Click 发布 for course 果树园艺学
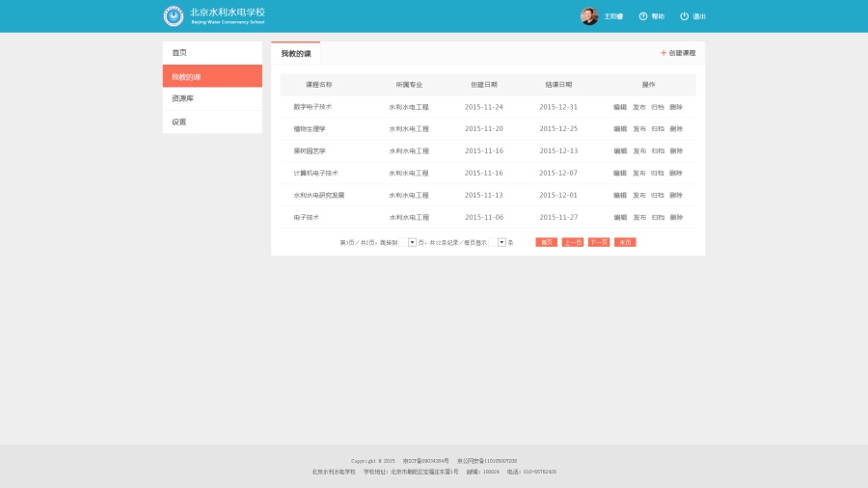 point(639,150)
